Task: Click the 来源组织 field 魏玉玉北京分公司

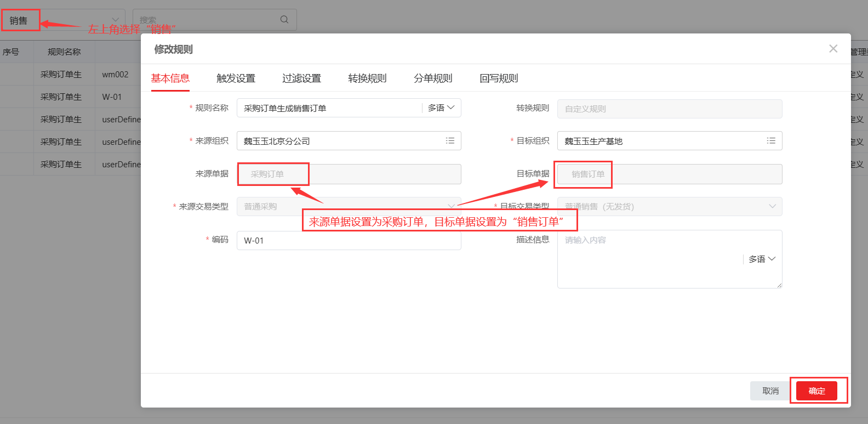Action: pos(340,141)
